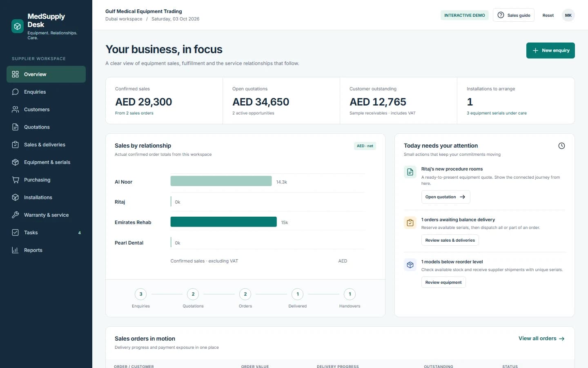588x368 pixels.
Task: Click the Handovers pipeline step circle
Action: tap(350, 294)
